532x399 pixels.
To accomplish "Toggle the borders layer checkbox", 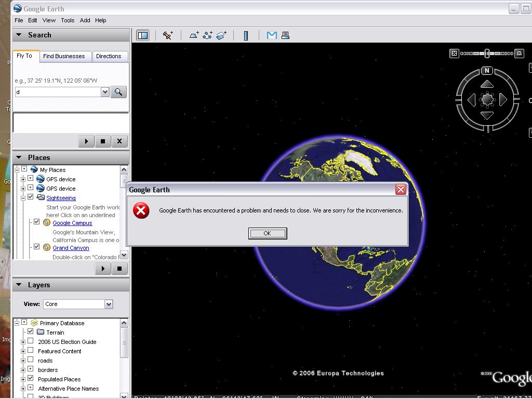I will pos(31,369).
